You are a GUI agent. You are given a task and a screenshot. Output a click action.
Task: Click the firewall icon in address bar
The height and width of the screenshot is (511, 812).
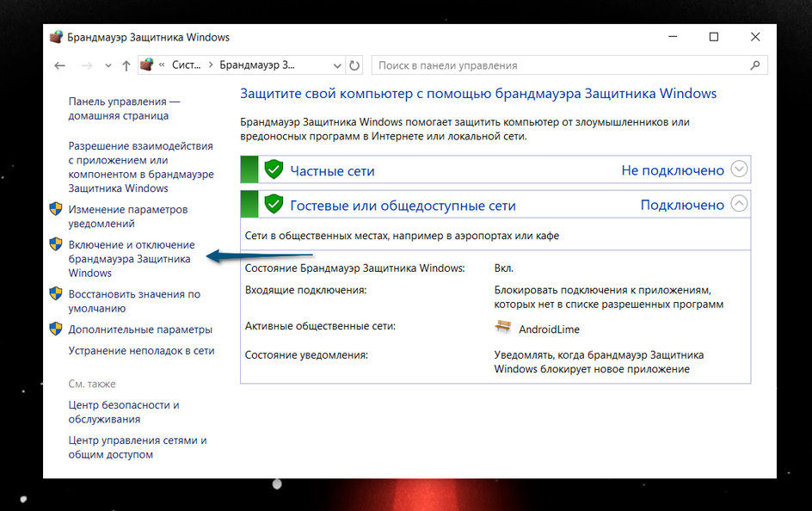coord(147,65)
